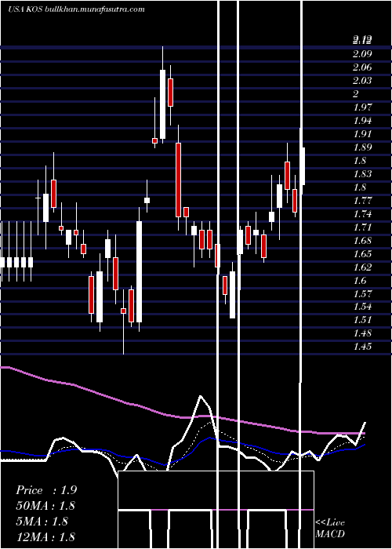The height and width of the screenshot is (549, 392).
Task: Select the Price : 1.9 readout
Action: click(46, 490)
